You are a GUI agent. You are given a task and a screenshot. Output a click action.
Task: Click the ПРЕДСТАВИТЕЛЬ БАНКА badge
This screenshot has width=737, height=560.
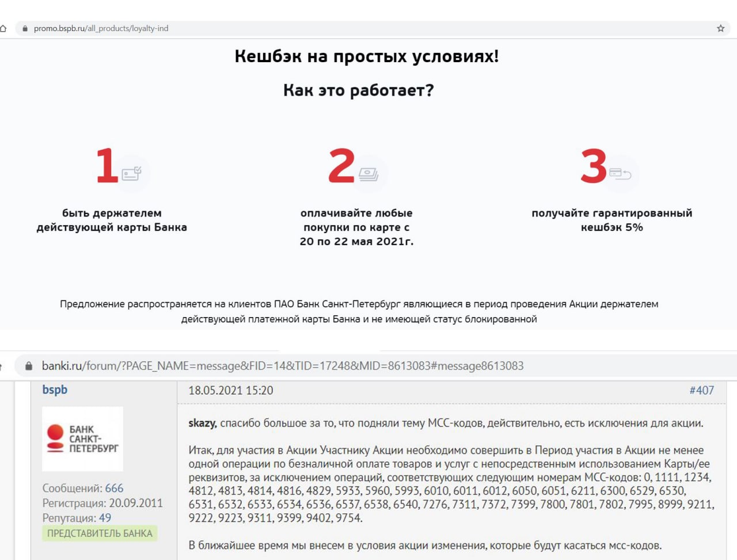(100, 534)
